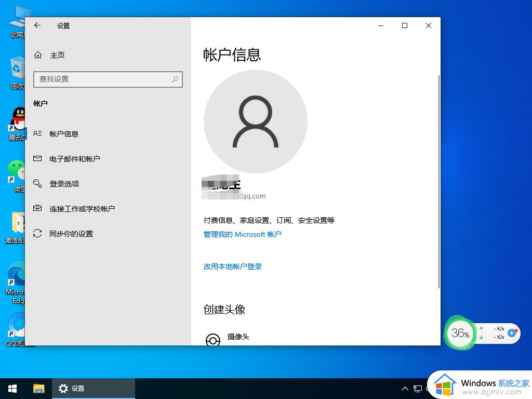
Task: Click the large account avatar picture
Action: (256, 122)
